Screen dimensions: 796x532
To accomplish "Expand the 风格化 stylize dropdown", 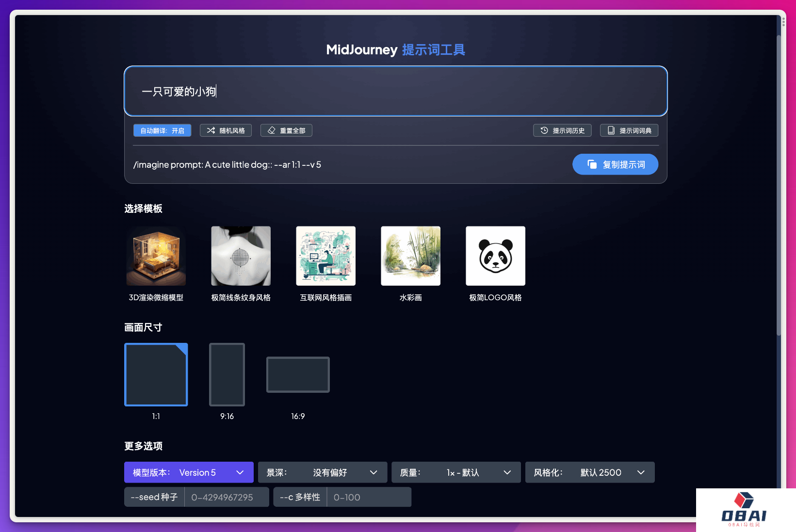I will (x=589, y=472).
